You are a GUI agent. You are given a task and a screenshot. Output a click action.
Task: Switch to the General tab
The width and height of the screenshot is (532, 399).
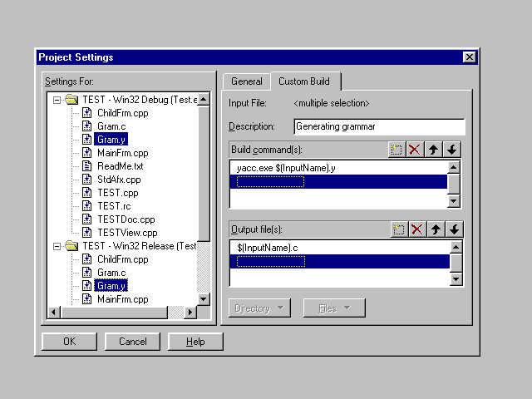[246, 81]
